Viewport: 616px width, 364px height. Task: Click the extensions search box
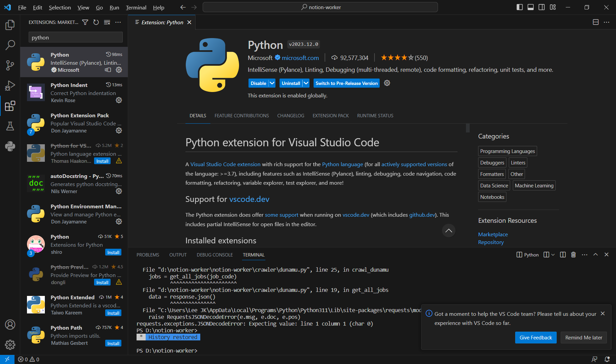(x=76, y=37)
